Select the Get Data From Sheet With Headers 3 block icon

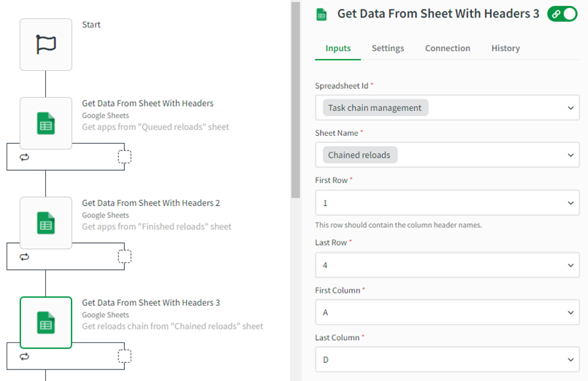(x=46, y=323)
